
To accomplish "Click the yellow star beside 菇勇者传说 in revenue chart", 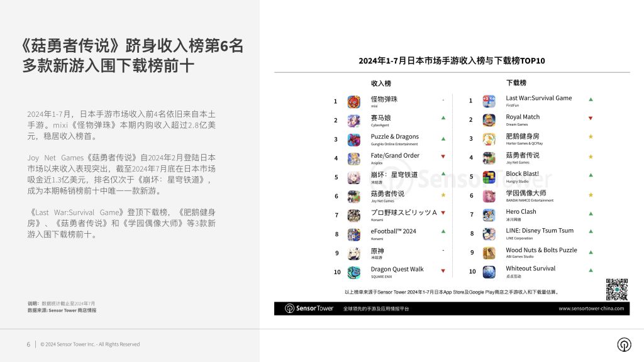I will click(443, 195).
